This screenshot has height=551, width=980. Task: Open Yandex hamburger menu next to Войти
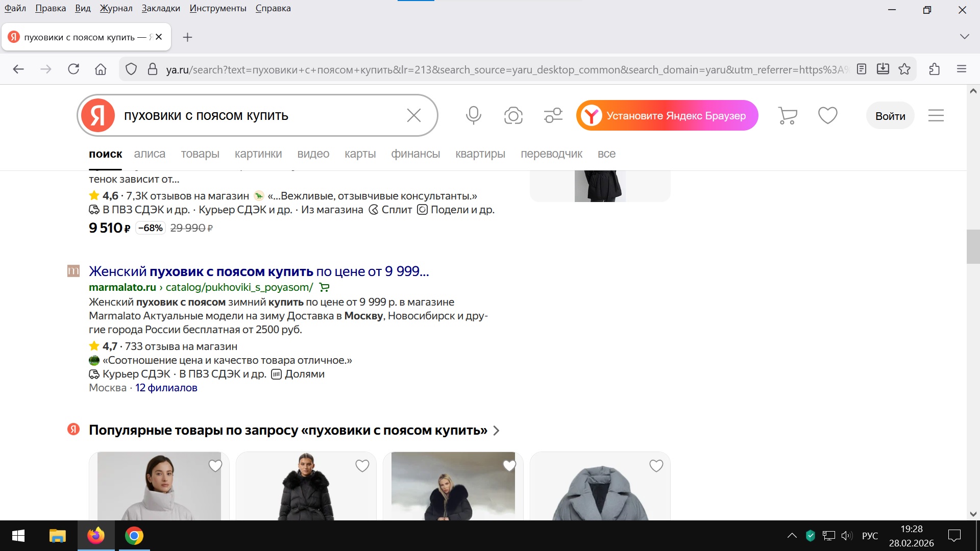pos(936,116)
